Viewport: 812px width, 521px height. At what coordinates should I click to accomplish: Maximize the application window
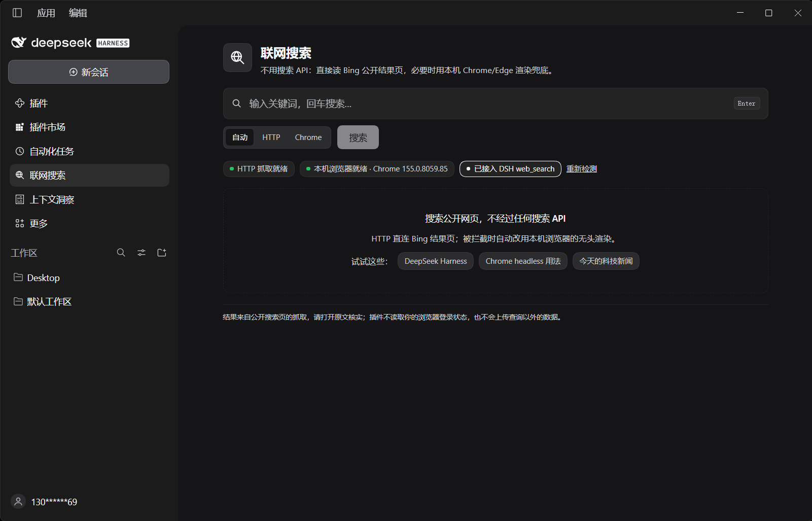point(769,13)
